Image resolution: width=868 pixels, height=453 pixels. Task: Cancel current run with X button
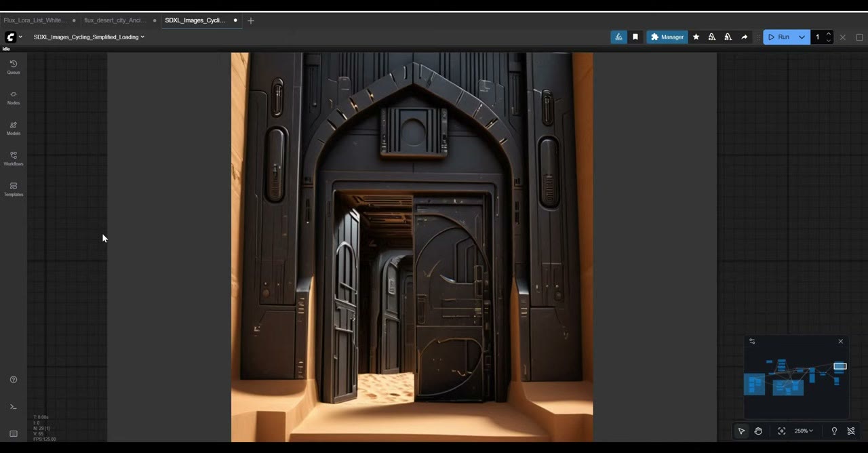point(843,37)
